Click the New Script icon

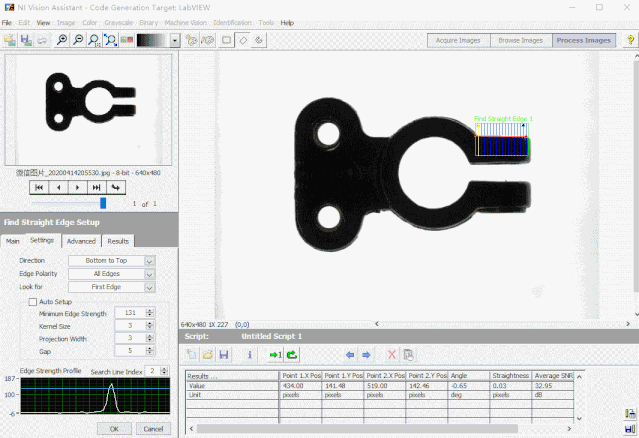[x=191, y=354]
